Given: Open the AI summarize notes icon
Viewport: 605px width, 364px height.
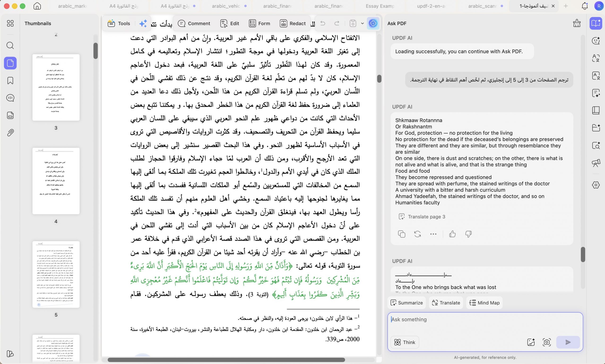Looking at the screenshot, I should click(x=596, y=93).
